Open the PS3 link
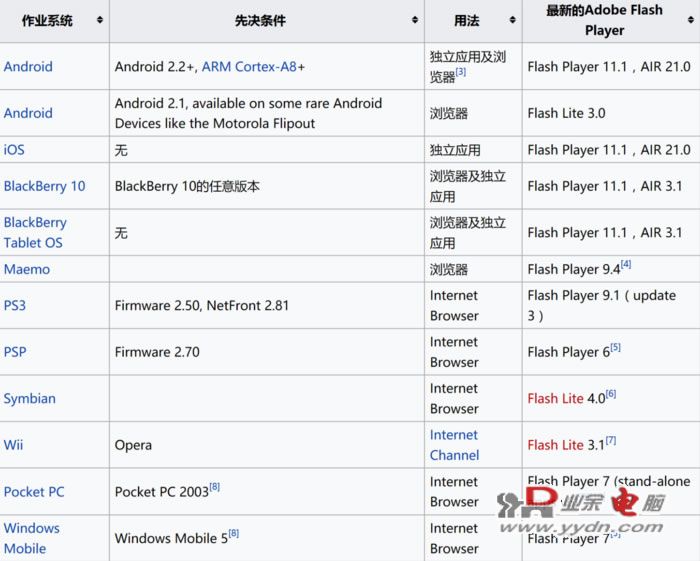This screenshot has width=700, height=561. coord(15,305)
